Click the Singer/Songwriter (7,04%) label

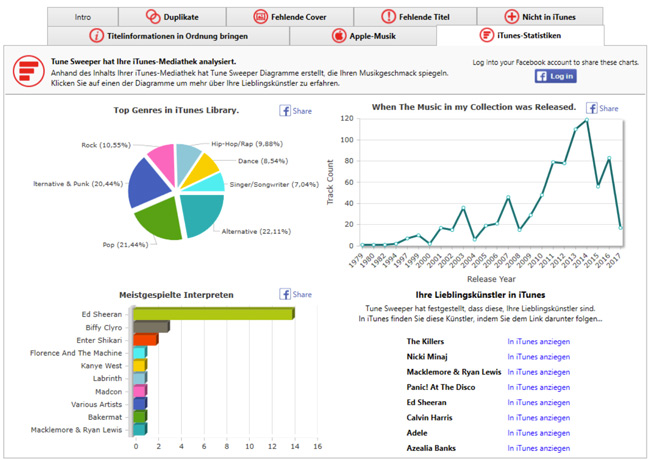tap(274, 185)
